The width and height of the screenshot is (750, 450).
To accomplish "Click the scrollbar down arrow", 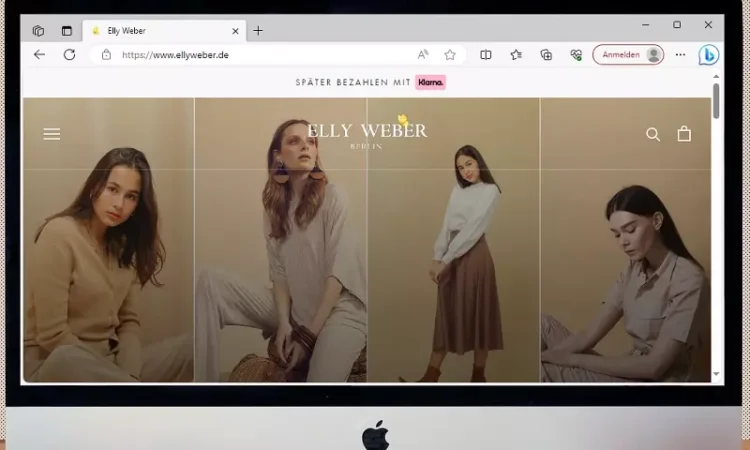I will tap(716, 374).
